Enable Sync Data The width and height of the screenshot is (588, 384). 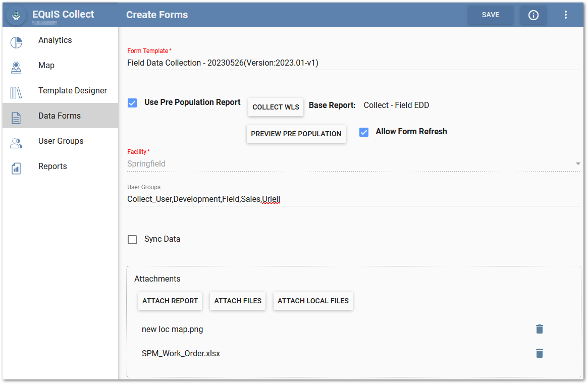pos(132,239)
